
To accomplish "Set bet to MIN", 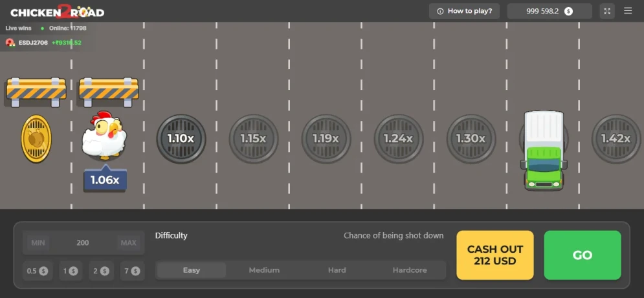I will [x=38, y=243].
